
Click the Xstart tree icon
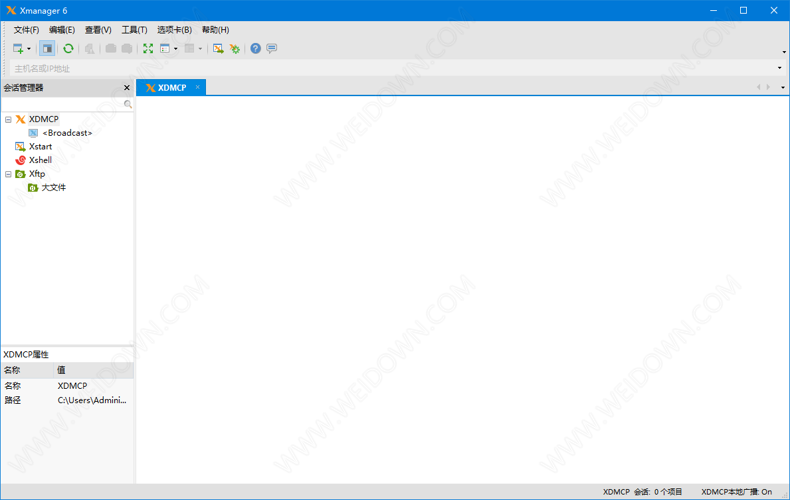(20, 147)
